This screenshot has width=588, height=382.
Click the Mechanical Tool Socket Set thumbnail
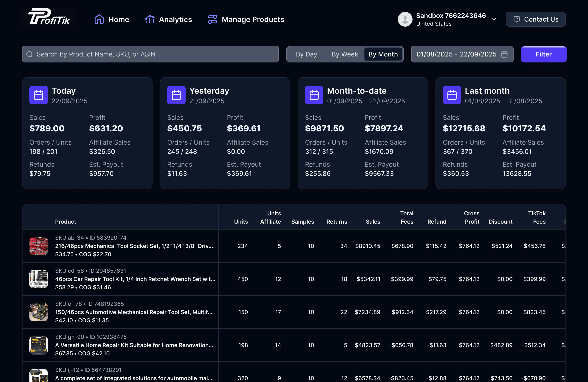pos(39,246)
